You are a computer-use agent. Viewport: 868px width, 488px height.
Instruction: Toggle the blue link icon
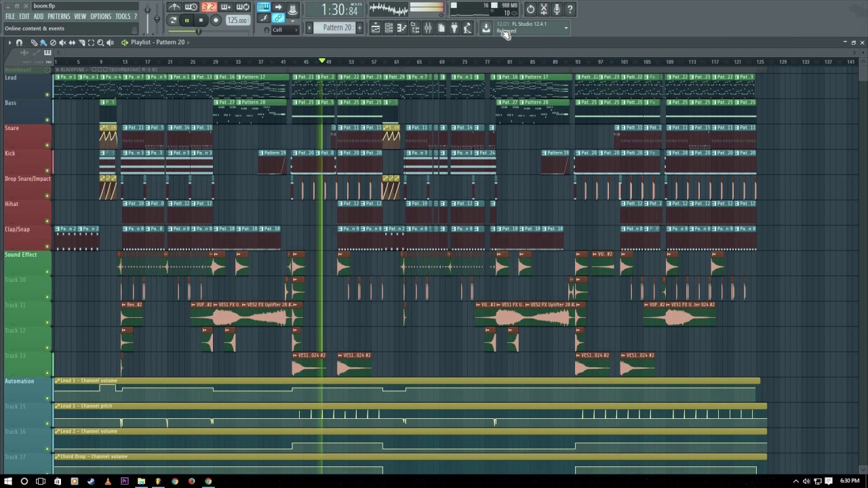coord(278,18)
